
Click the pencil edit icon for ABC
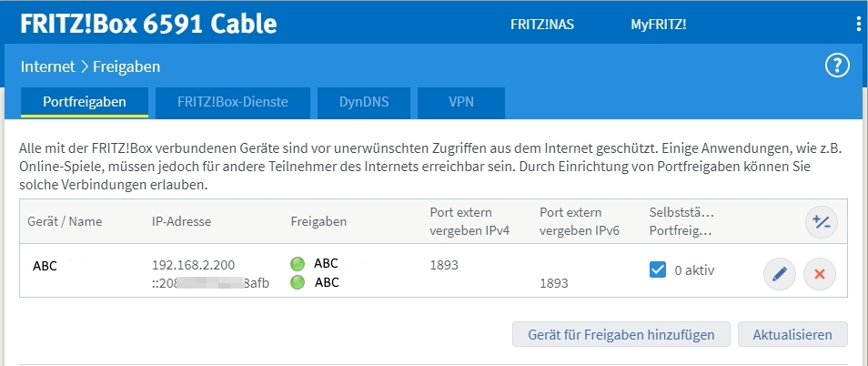779,273
